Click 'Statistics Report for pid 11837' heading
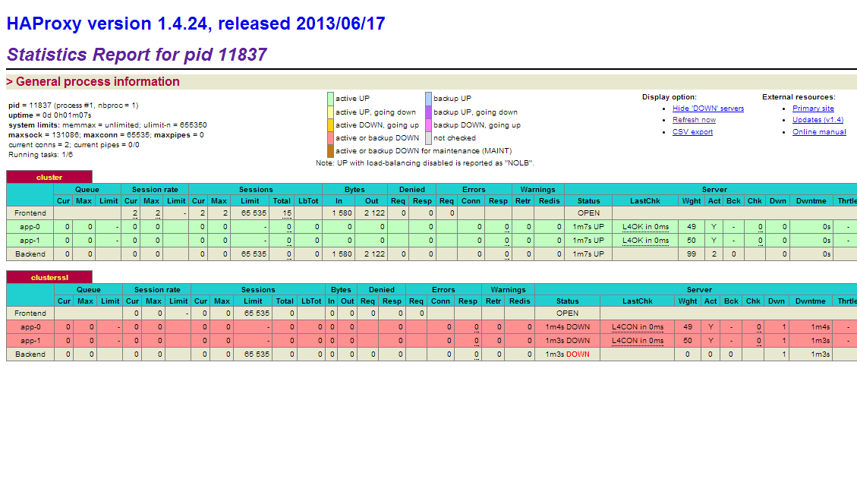Screen dimensions: 857x504 click(x=137, y=55)
